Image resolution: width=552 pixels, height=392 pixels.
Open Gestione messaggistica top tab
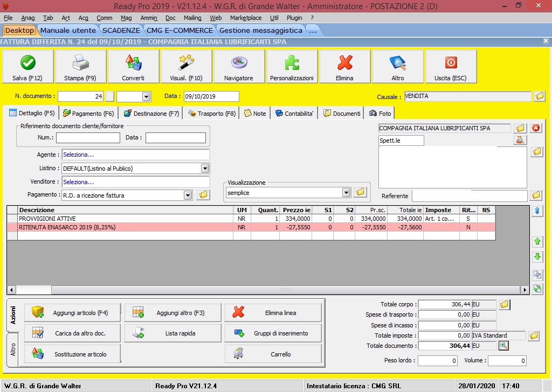click(x=260, y=30)
